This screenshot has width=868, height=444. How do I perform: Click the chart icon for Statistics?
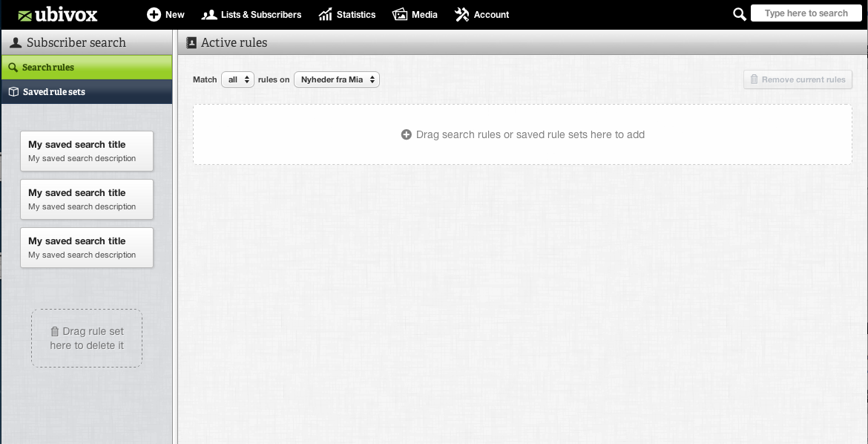click(x=325, y=14)
